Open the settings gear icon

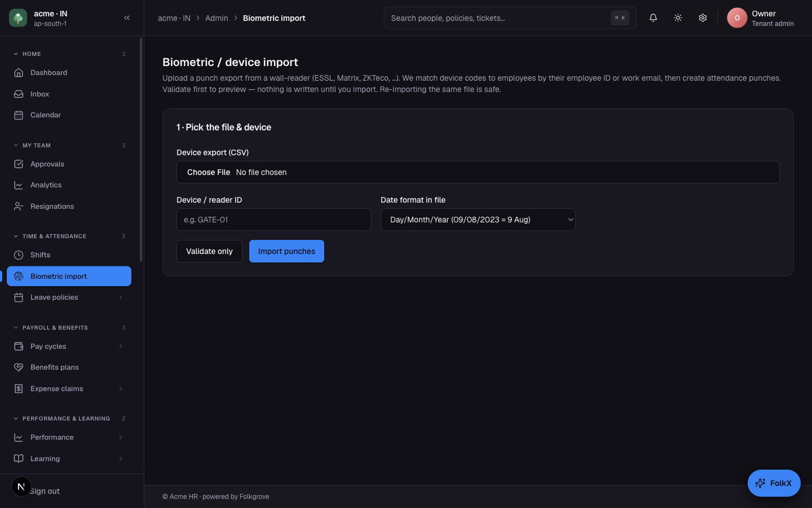[x=703, y=18]
